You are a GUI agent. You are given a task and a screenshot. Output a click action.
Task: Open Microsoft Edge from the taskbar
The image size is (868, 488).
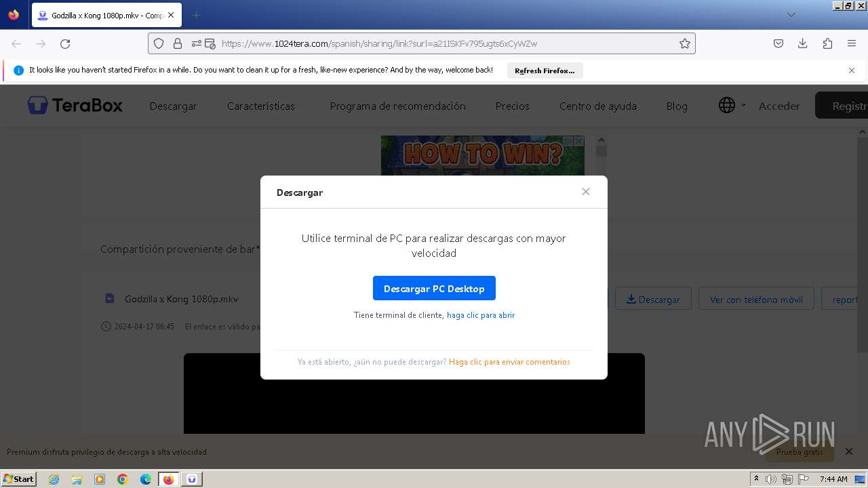(x=146, y=479)
